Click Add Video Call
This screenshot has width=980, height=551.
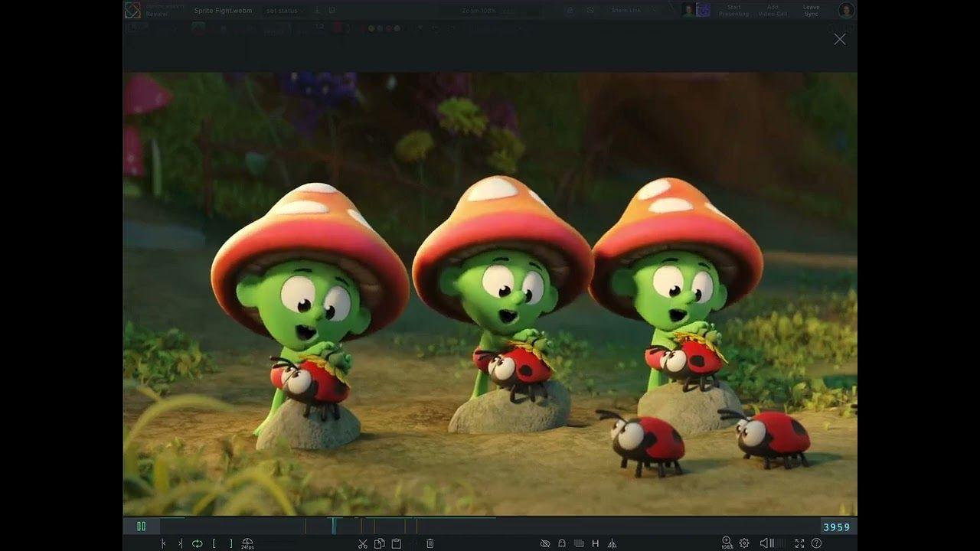tap(773, 11)
